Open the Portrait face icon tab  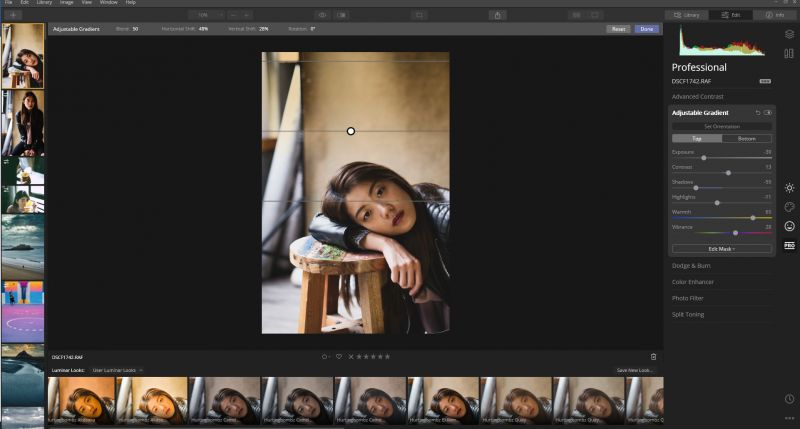click(x=789, y=226)
